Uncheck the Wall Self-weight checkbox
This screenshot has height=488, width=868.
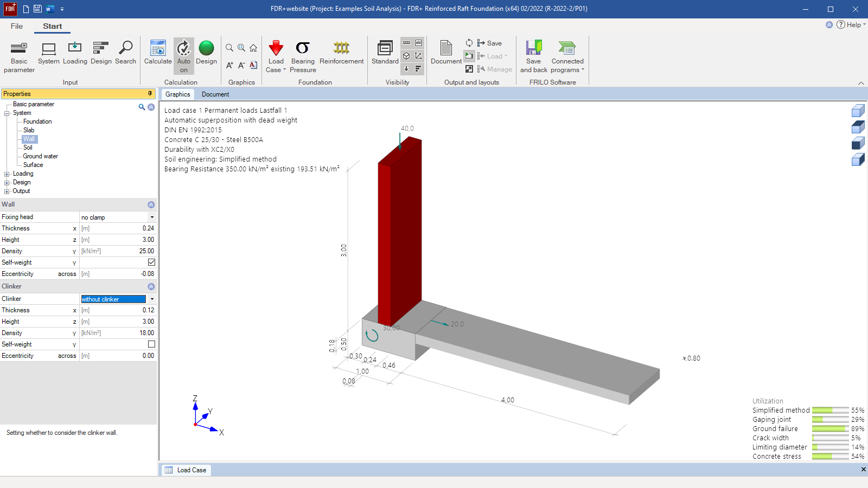[151, 262]
